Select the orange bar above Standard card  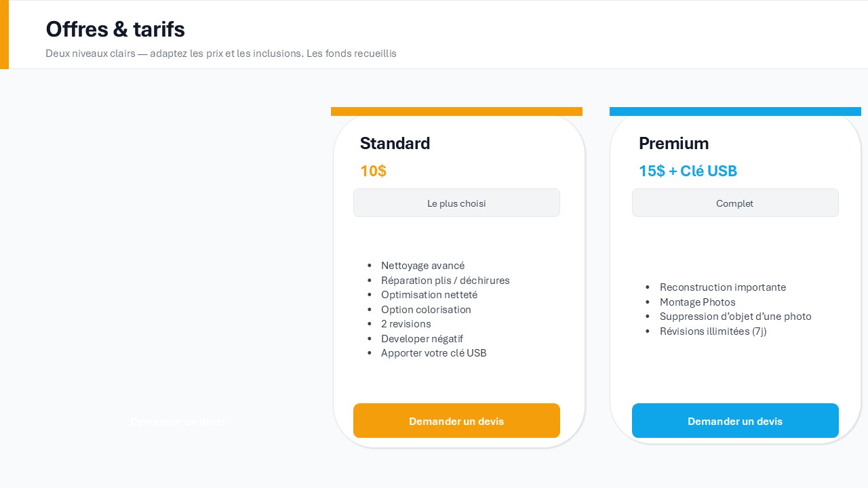[x=456, y=111]
